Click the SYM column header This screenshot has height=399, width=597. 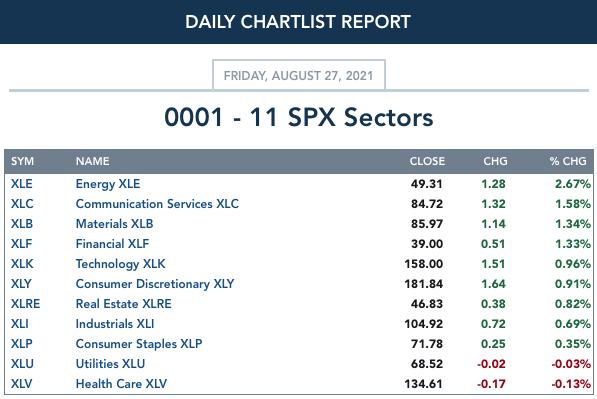pyautogui.click(x=22, y=161)
